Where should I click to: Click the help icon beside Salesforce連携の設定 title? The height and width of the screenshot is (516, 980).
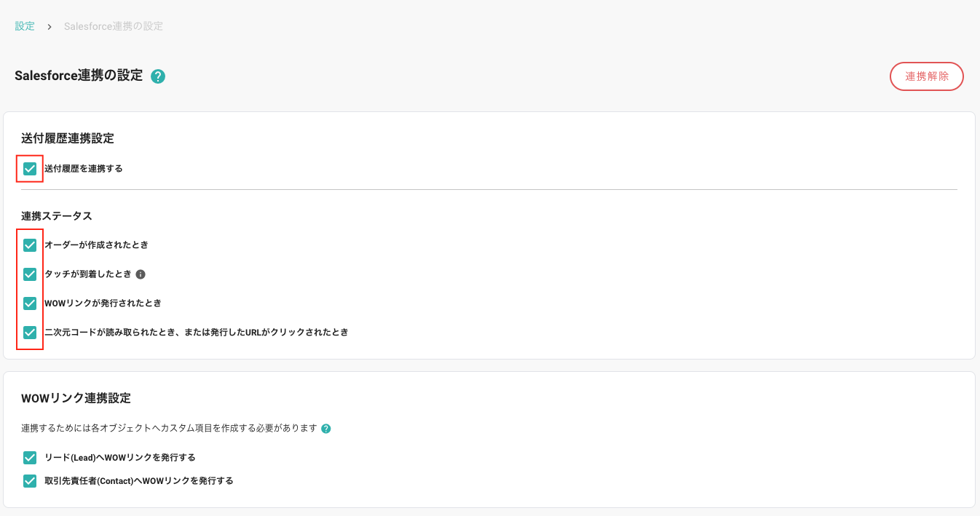click(x=158, y=76)
